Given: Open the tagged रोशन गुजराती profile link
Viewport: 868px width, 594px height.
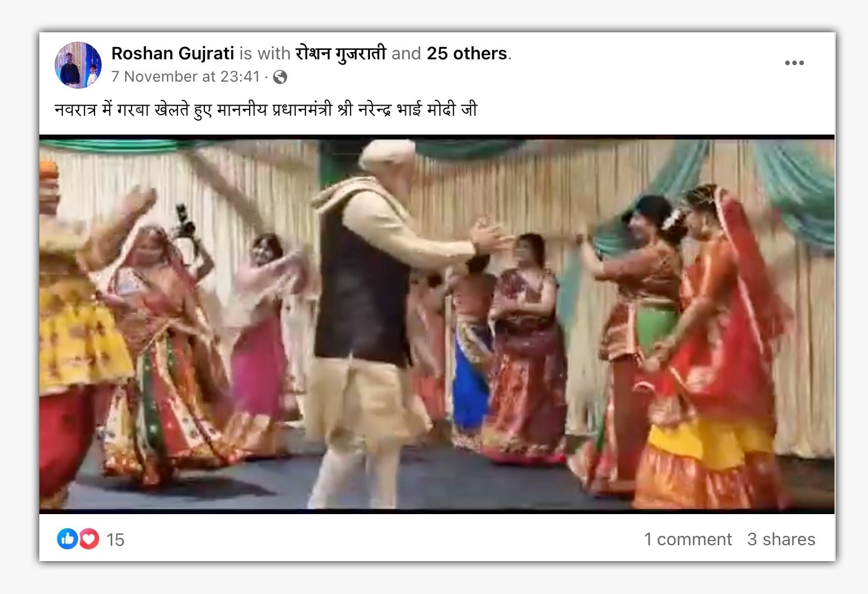Looking at the screenshot, I should tap(341, 53).
